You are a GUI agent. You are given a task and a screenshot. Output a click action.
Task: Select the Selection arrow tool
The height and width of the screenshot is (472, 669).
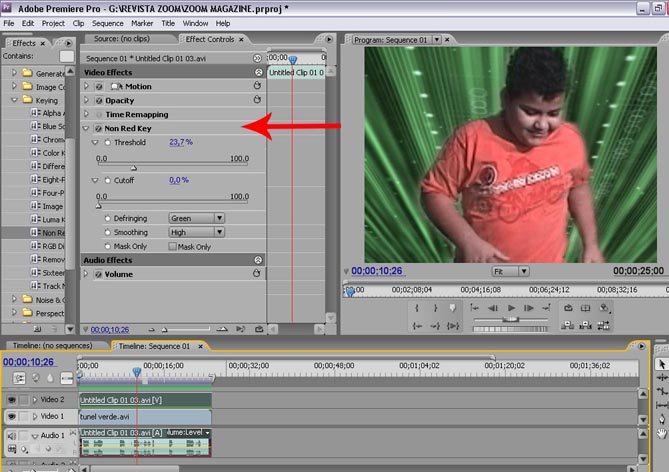661,364
